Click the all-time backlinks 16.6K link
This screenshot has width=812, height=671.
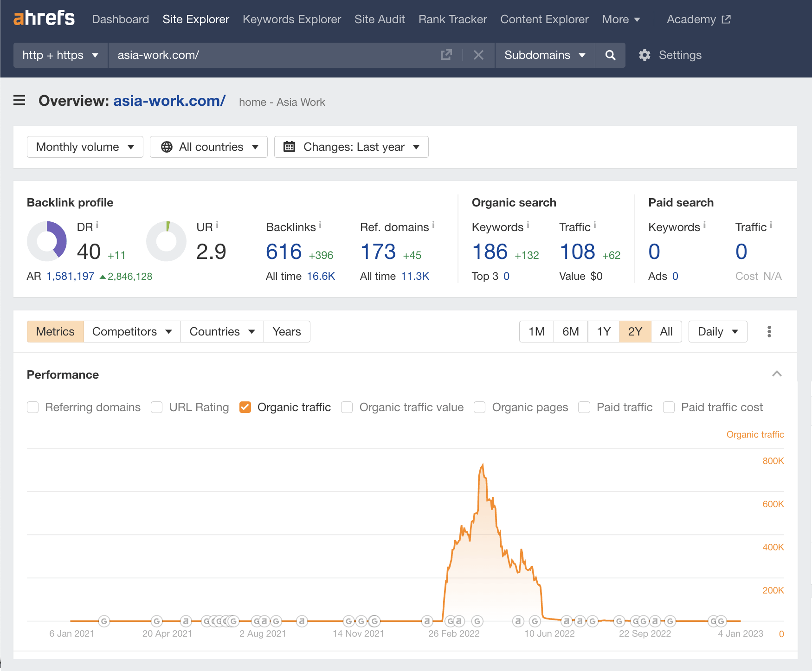[x=321, y=276]
